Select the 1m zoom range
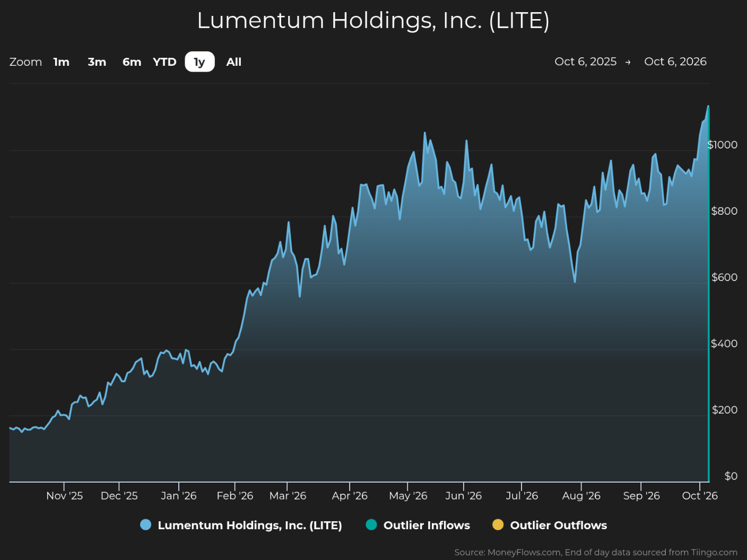The width and height of the screenshot is (747, 560). click(x=62, y=62)
